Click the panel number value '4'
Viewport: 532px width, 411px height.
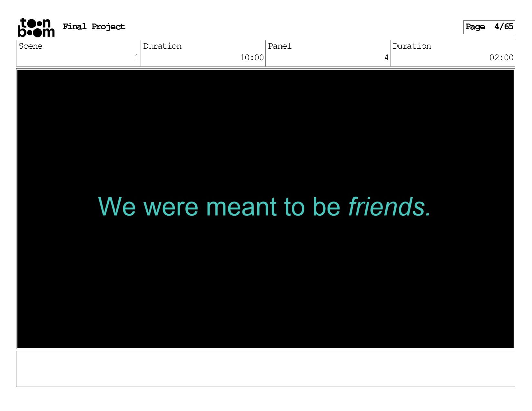tap(386, 58)
